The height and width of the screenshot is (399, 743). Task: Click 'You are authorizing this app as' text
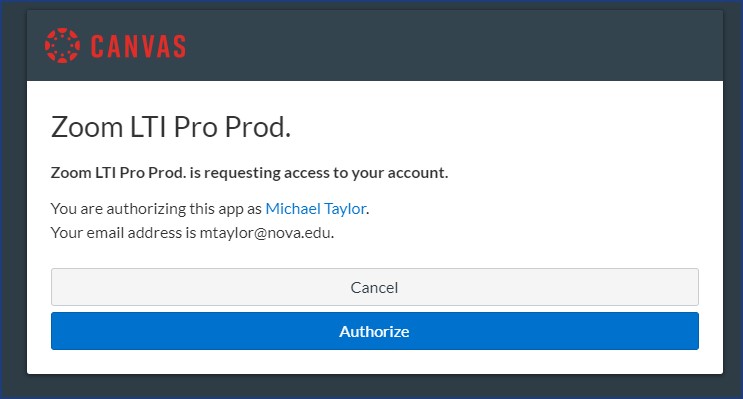(156, 209)
